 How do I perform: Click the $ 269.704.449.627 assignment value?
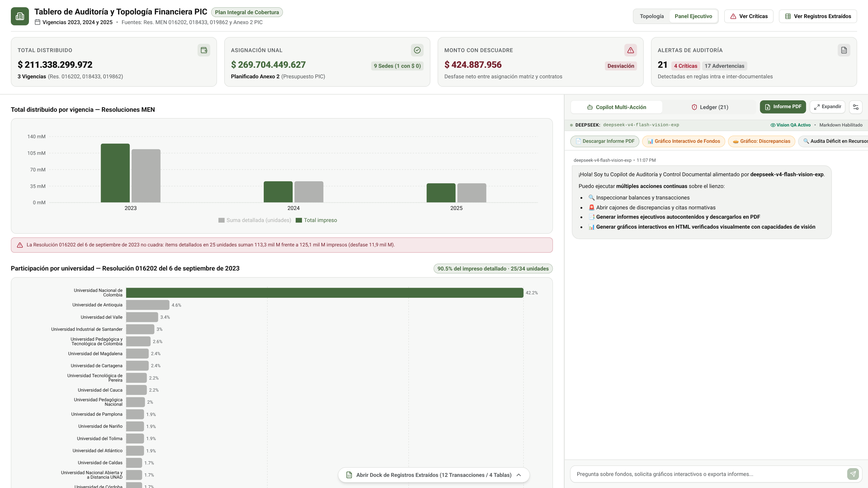click(268, 65)
